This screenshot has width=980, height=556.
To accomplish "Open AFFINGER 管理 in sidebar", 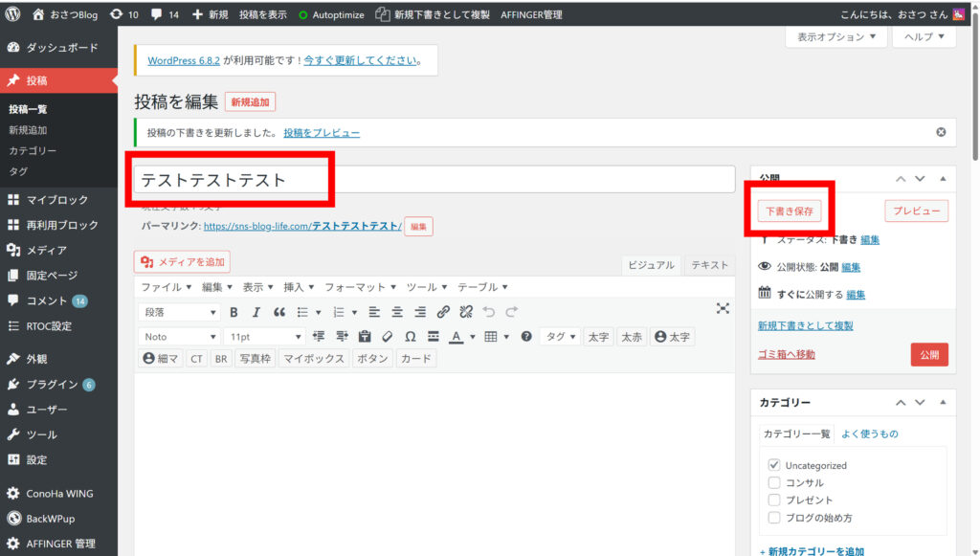I will point(58,544).
